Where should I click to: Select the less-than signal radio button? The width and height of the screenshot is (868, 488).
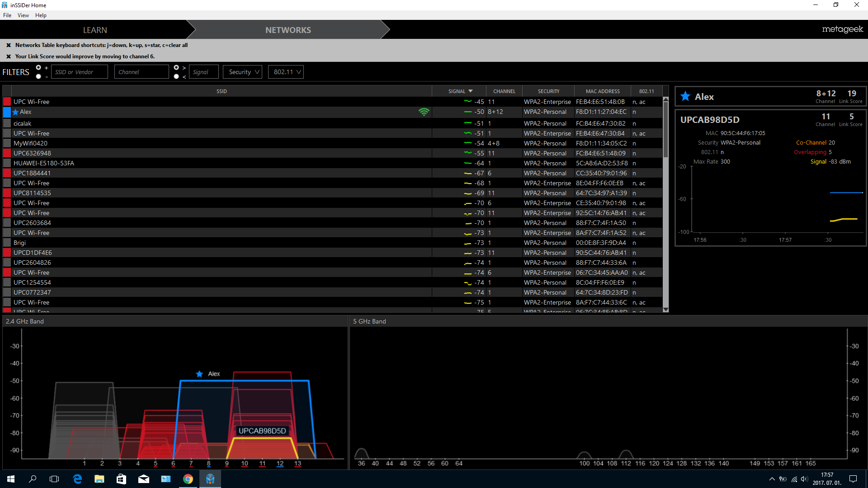coord(176,76)
